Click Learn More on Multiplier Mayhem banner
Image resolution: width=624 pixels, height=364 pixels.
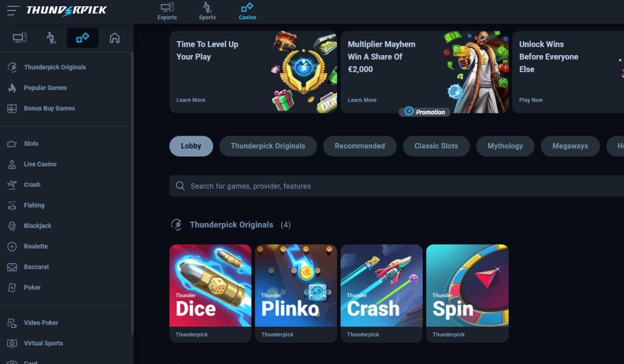tap(362, 100)
